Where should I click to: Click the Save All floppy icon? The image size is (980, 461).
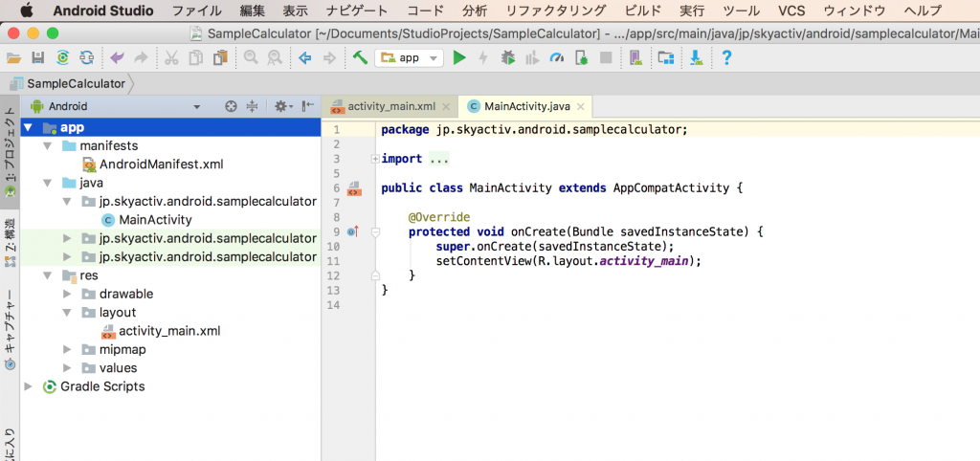click(38, 58)
